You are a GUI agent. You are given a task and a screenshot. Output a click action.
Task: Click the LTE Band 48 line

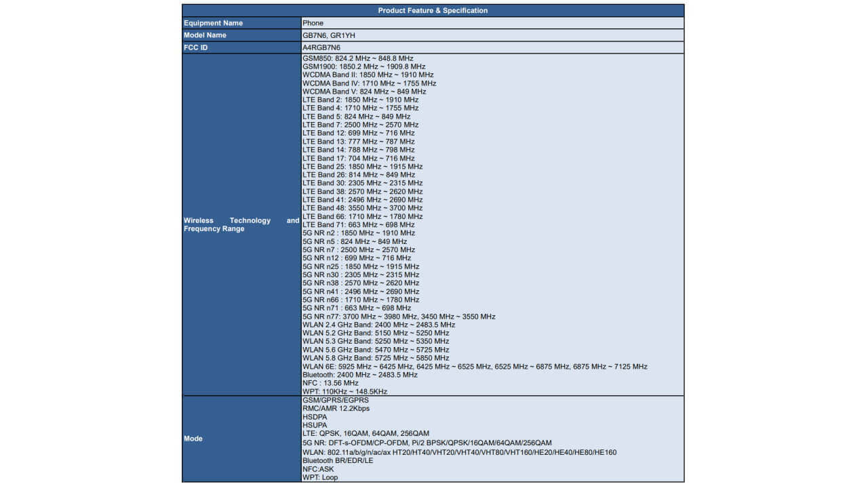click(x=362, y=208)
